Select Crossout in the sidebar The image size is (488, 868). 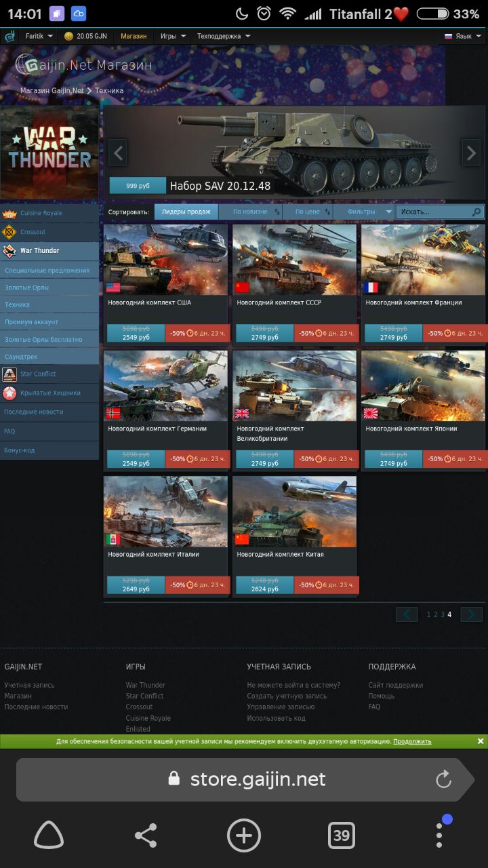tap(49, 232)
